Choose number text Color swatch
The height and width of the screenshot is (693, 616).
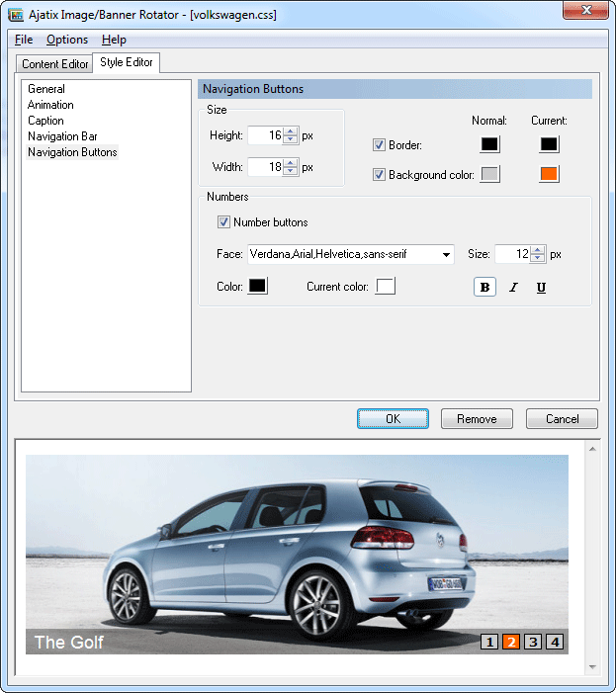(258, 286)
